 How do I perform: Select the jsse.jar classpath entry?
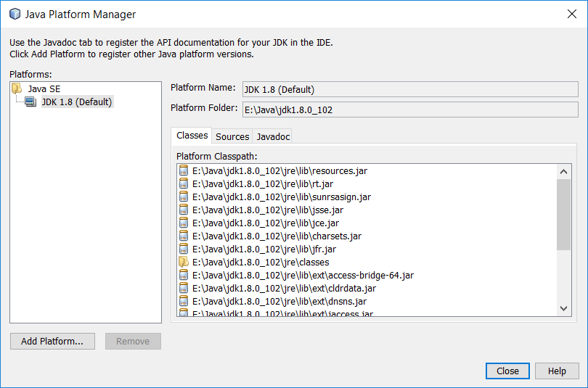(268, 210)
